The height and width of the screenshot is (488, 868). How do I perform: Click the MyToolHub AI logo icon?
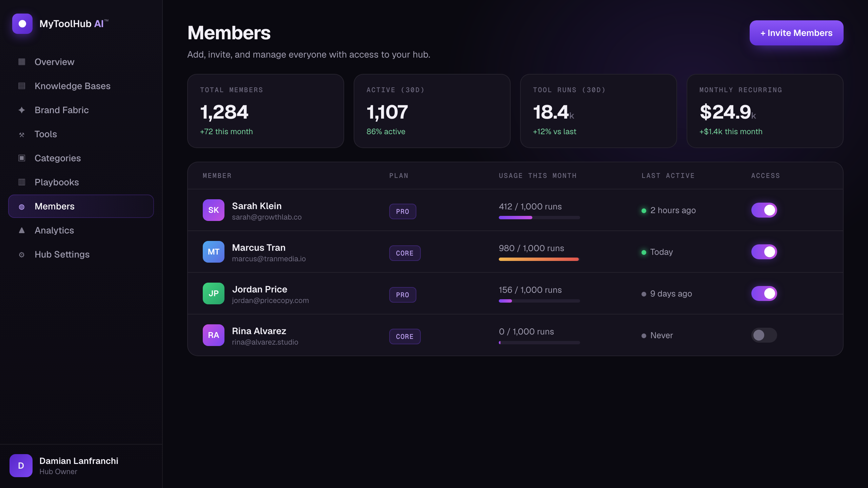pyautogui.click(x=22, y=24)
